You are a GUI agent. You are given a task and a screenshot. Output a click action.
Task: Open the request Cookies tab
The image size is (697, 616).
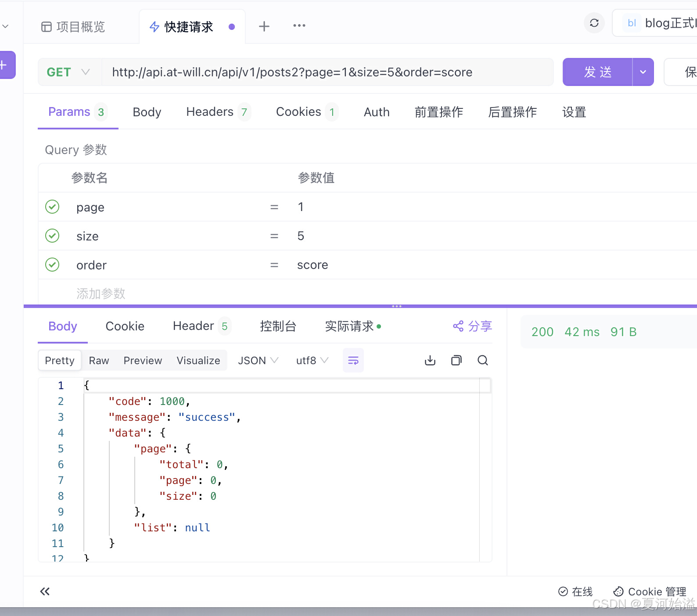(307, 112)
